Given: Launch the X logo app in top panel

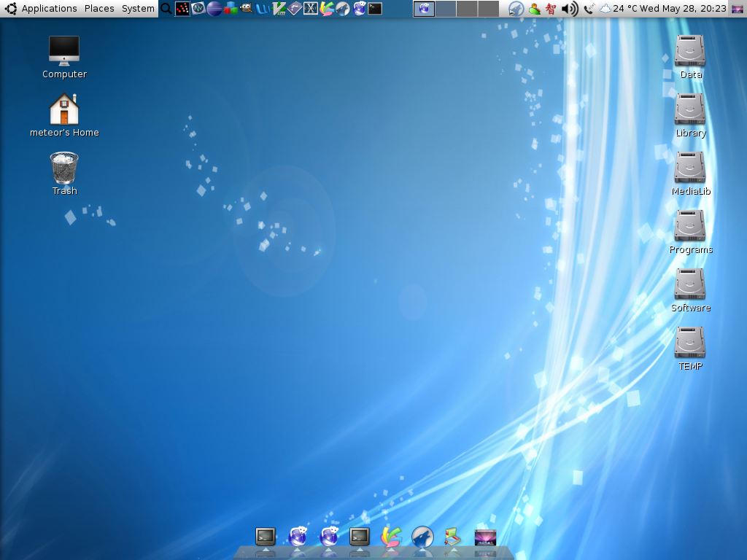Looking at the screenshot, I should point(311,9).
